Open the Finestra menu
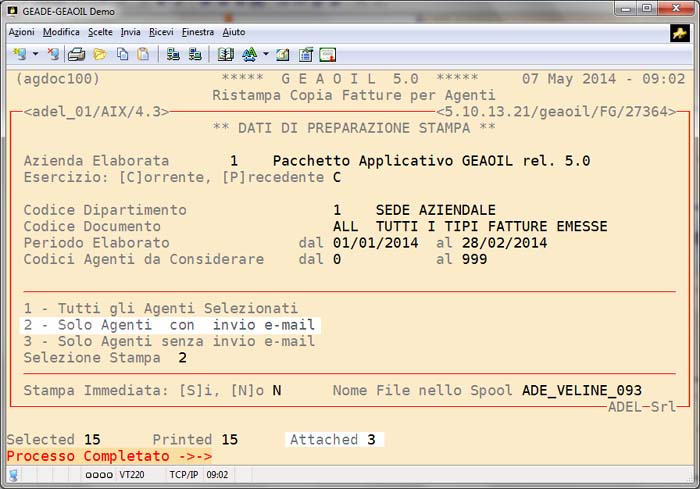700x489 pixels. [x=197, y=32]
